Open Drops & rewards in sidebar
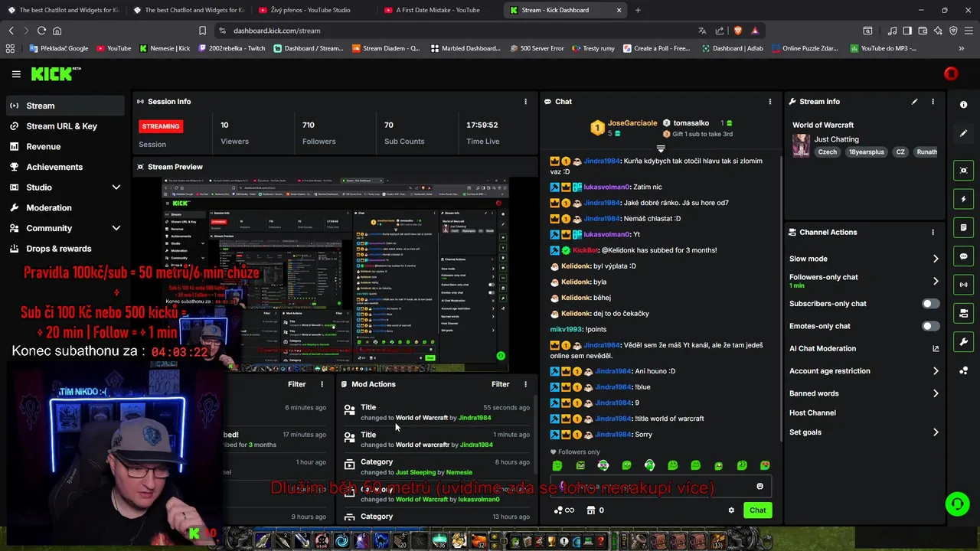Viewport: 980px width, 551px height. pos(64,249)
